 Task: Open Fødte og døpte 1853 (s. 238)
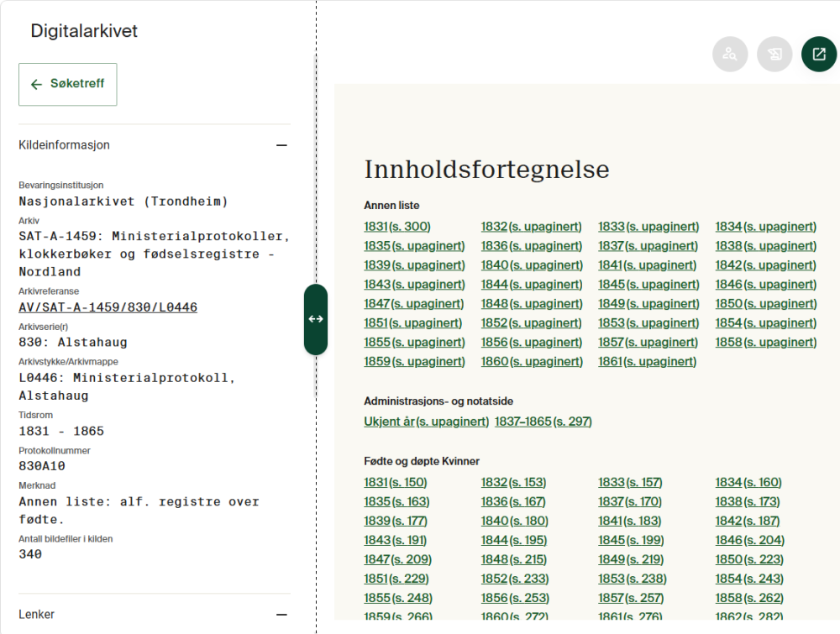(633, 579)
